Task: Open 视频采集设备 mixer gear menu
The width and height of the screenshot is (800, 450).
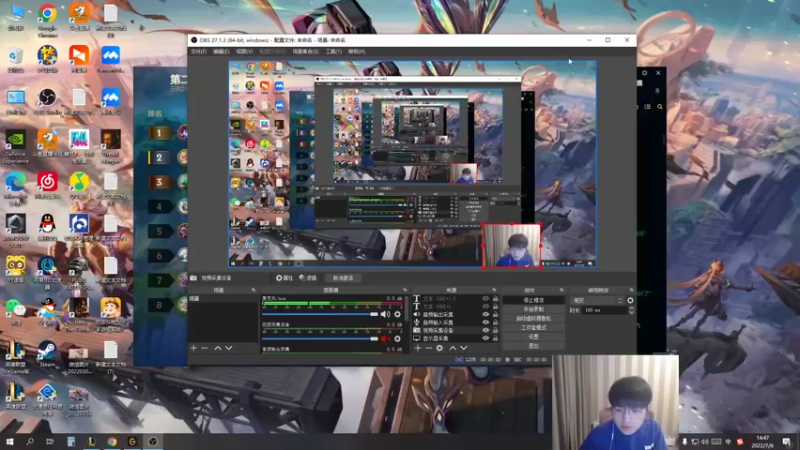Action: pyautogui.click(x=397, y=339)
